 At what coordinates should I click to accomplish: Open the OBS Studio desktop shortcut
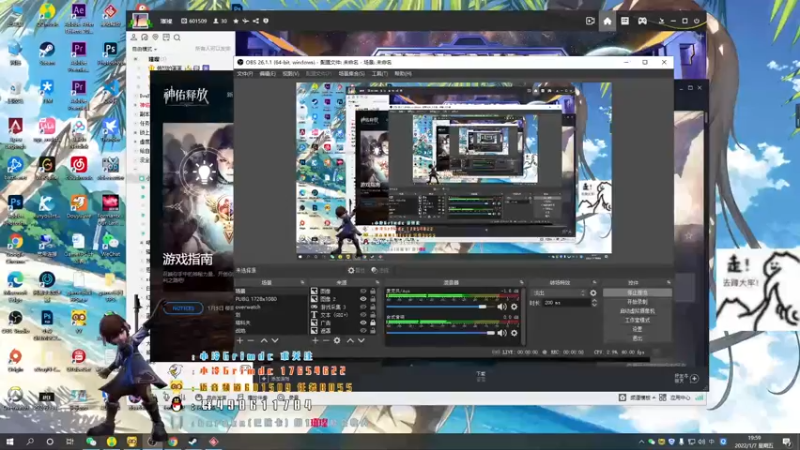coord(15,321)
